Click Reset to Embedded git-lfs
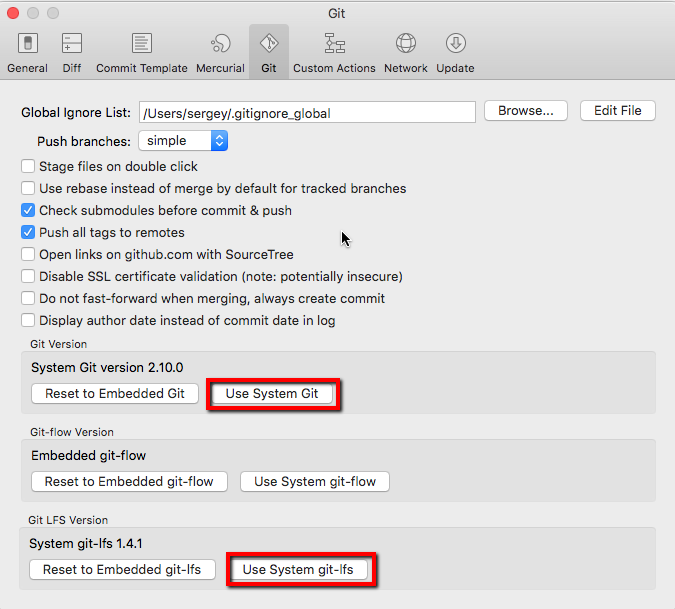The height and width of the screenshot is (609, 675). point(122,569)
